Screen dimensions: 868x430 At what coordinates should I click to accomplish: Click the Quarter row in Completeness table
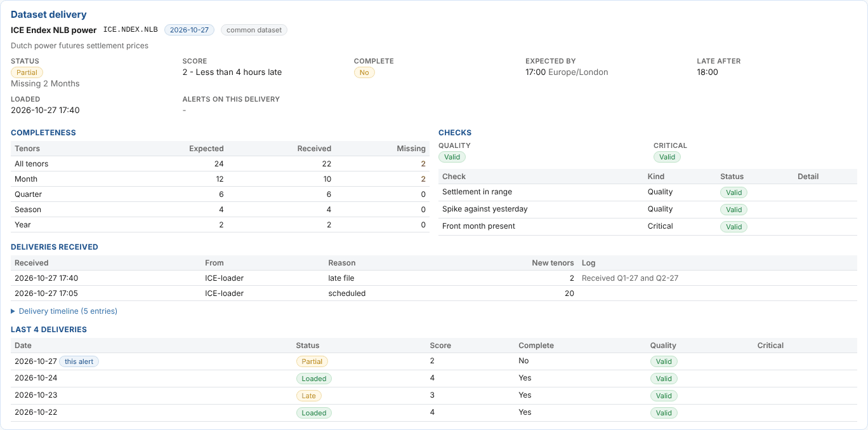(x=220, y=194)
